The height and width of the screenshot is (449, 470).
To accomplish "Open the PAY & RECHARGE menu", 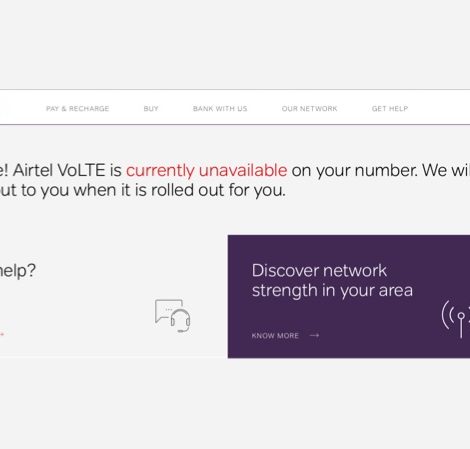I will pyautogui.click(x=77, y=109).
